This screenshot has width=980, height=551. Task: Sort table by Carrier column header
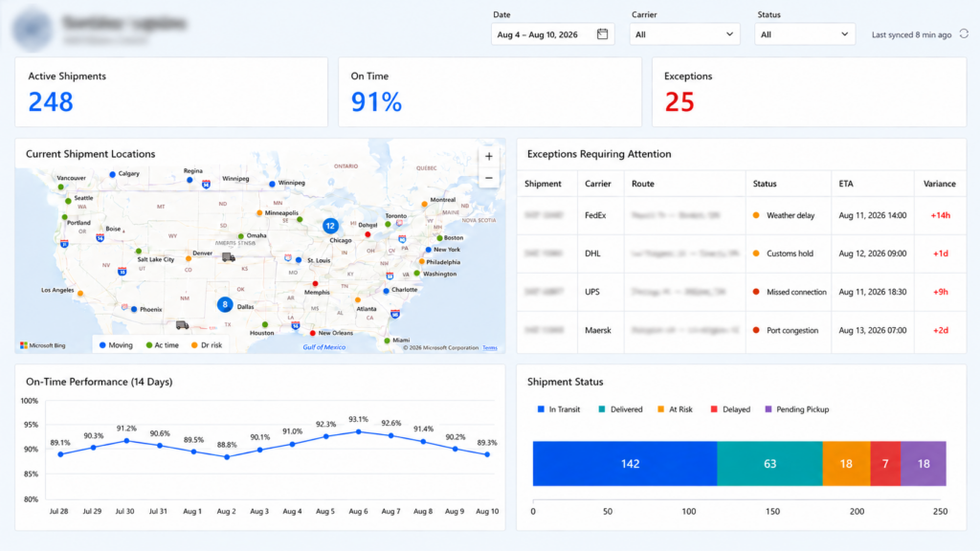[x=597, y=184]
